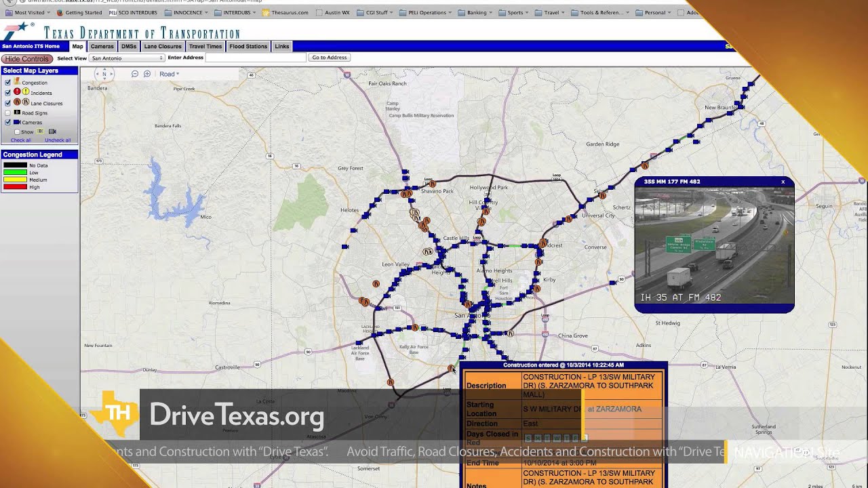Zoom in the map with plus icon

[147, 74]
